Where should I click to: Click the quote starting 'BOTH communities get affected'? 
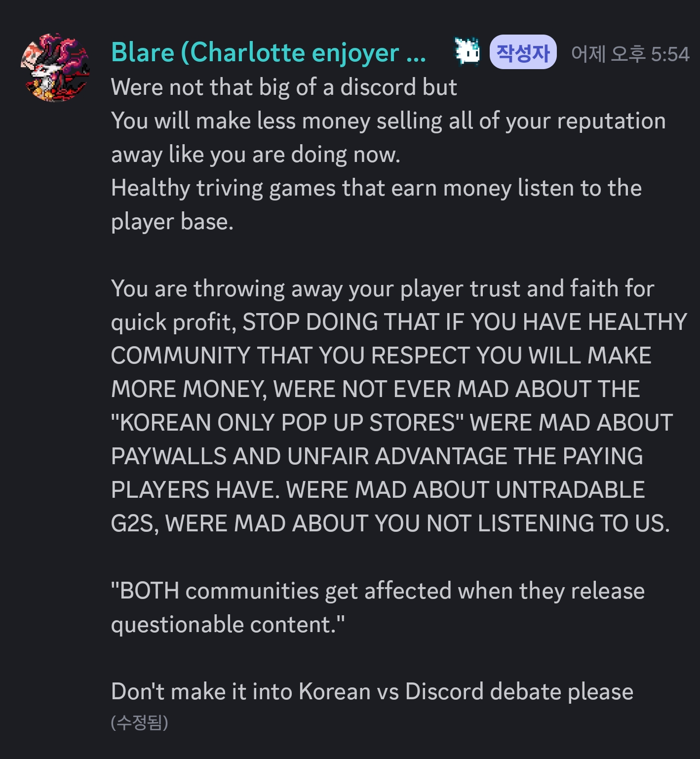378,591
